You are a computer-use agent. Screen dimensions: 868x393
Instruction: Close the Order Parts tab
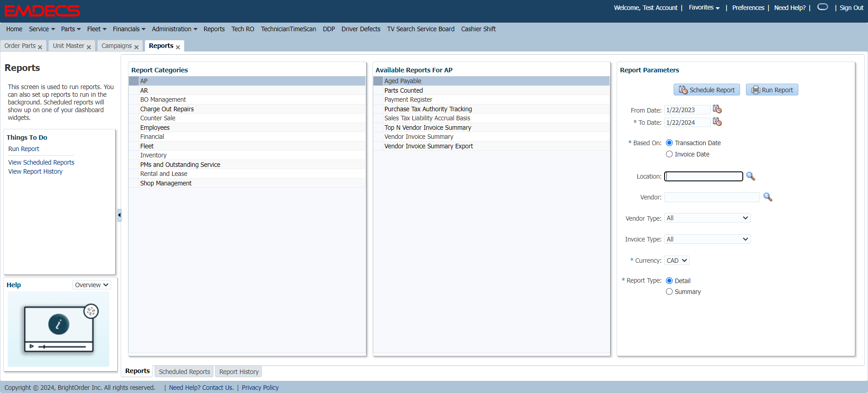[40, 47]
